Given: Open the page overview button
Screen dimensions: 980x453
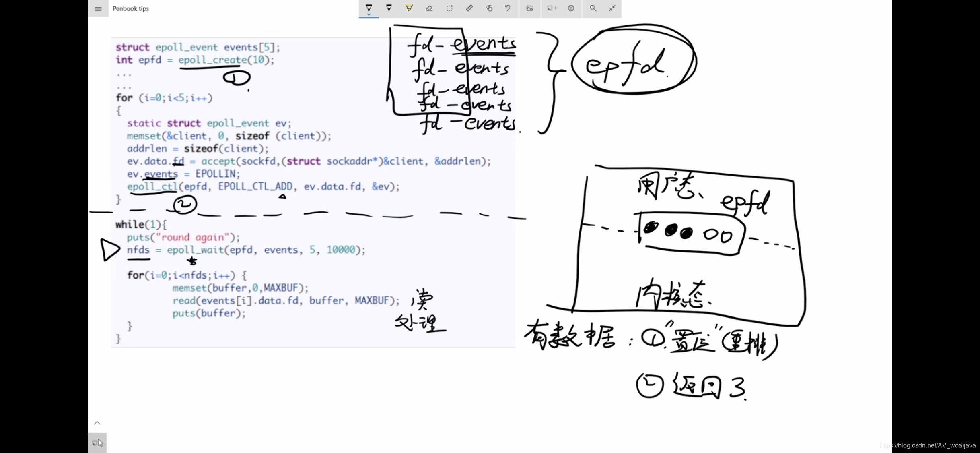Looking at the screenshot, I should (x=97, y=443).
